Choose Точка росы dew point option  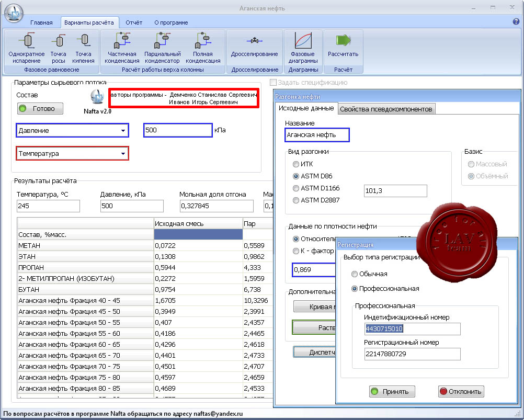[59, 48]
